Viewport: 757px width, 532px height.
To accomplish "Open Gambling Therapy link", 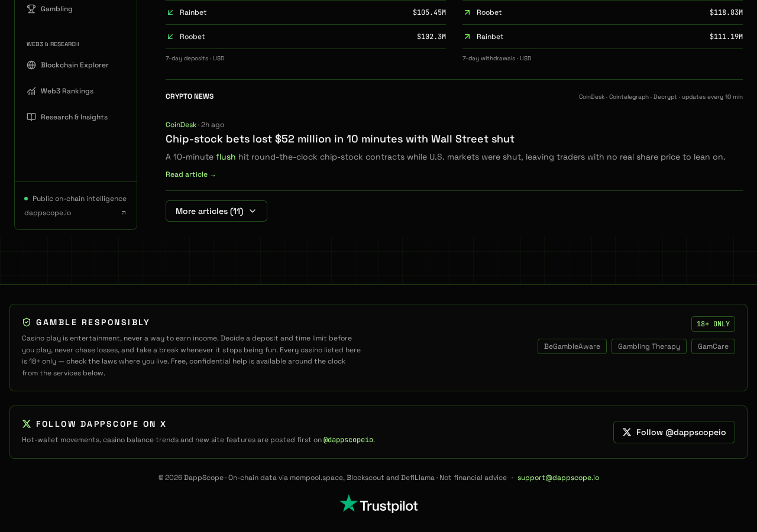I will 649,346.
